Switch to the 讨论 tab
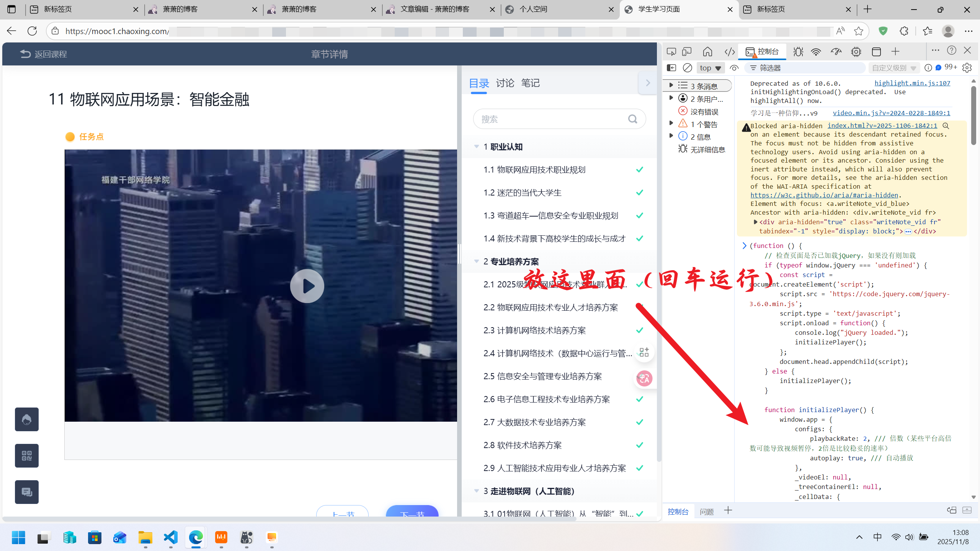Screen dimensions: 980x551 [505, 83]
